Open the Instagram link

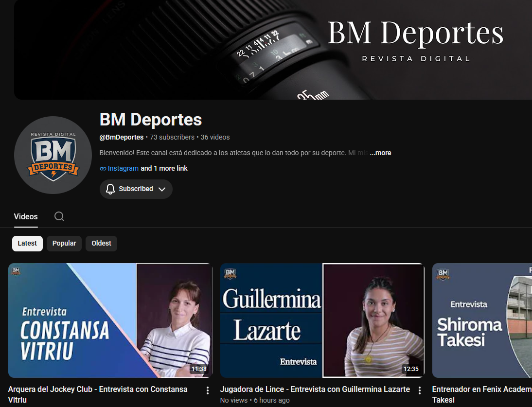(x=123, y=168)
